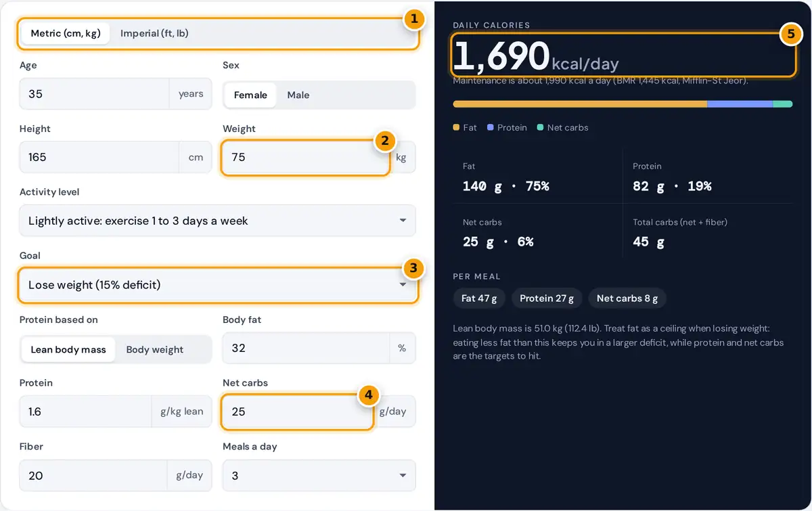Click the 1,690 kcal/day daily calories value

click(535, 57)
